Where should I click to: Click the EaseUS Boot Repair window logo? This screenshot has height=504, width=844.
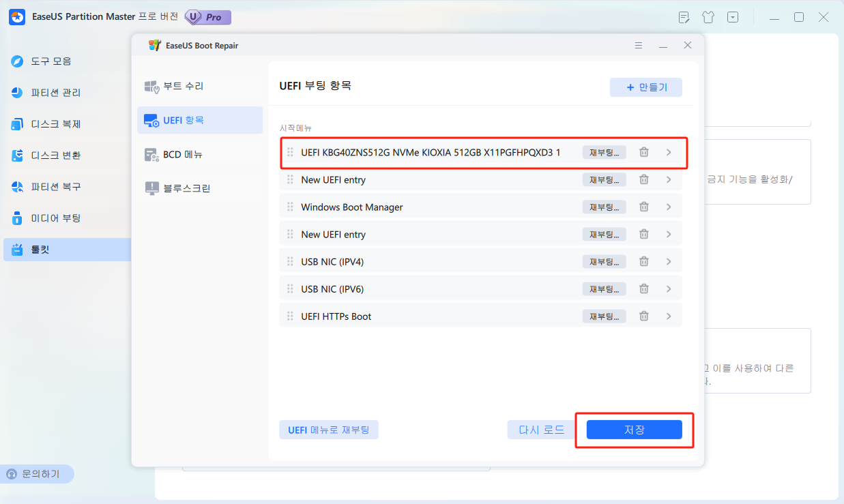155,45
